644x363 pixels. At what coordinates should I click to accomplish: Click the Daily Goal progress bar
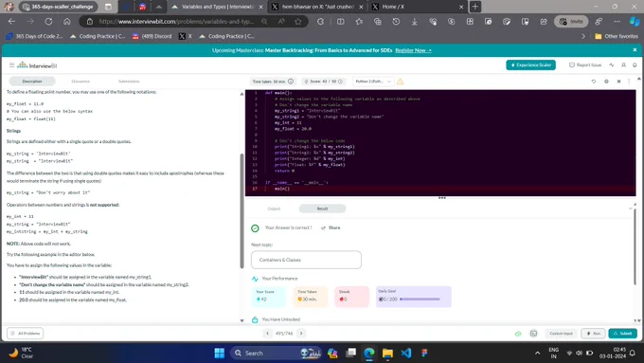click(420, 299)
